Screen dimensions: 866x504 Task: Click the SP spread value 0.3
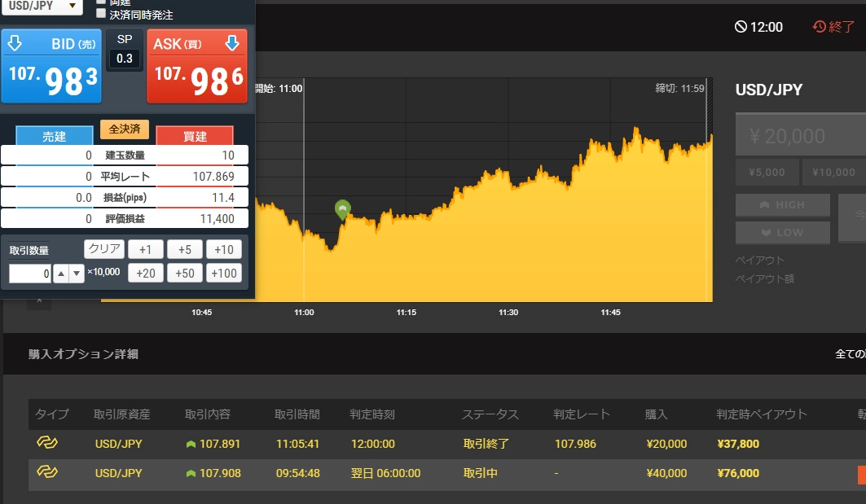coord(125,59)
